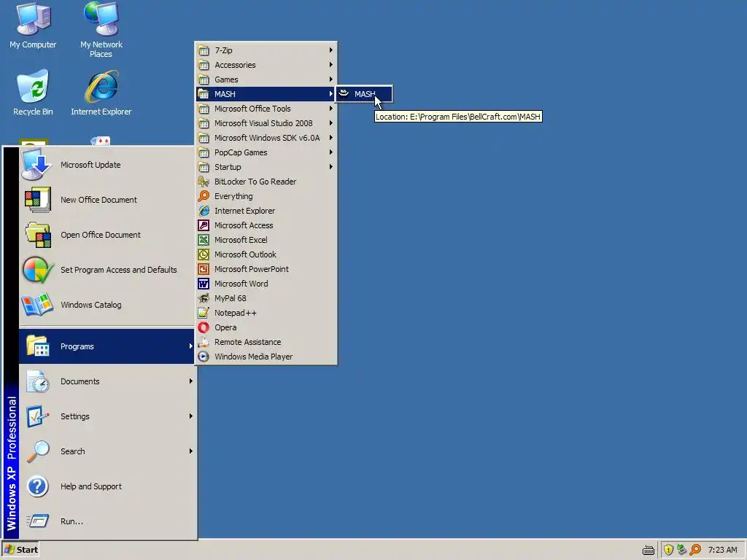Expand the Settings submenu arrow

(190, 416)
